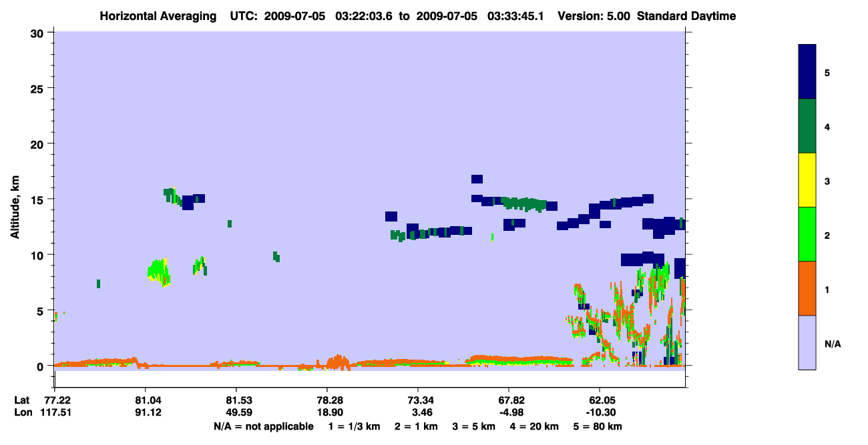Click the 'Lat' row label
This screenshot has height=445, width=868.
(x=21, y=400)
